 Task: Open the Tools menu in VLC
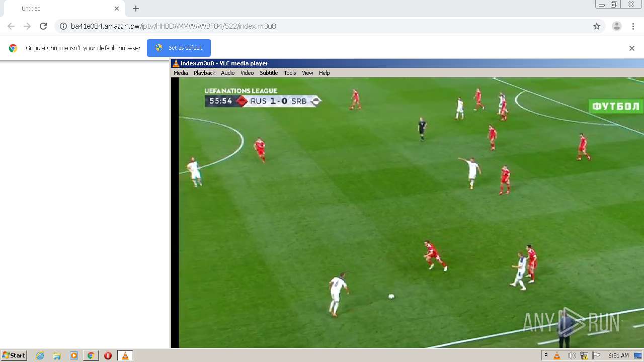click(x=290, y=73)
